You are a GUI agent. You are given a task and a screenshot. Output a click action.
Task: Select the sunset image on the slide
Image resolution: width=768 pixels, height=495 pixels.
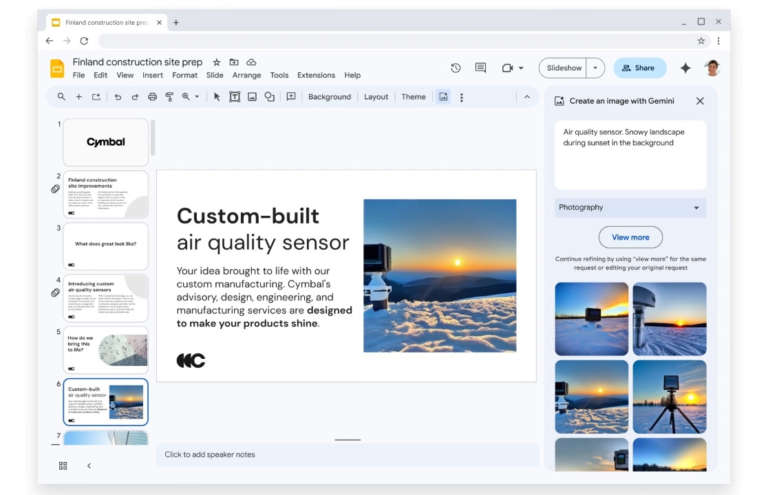click(440, 276)
